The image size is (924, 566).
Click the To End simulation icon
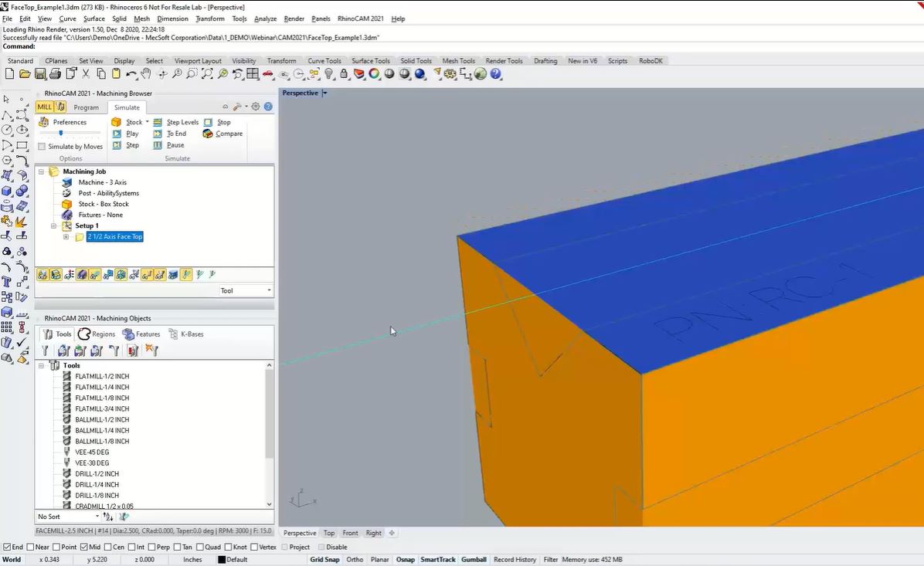(x=157, y=134)
